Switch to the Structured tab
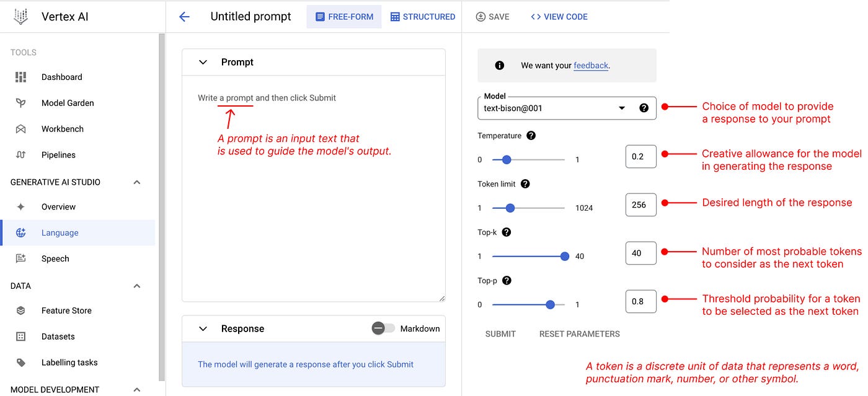Image resolution: width=868 pixels, height=396 pixels. [423, 17]
